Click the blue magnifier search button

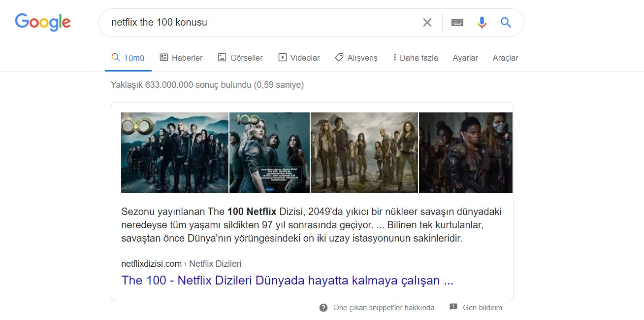point(506,22)
